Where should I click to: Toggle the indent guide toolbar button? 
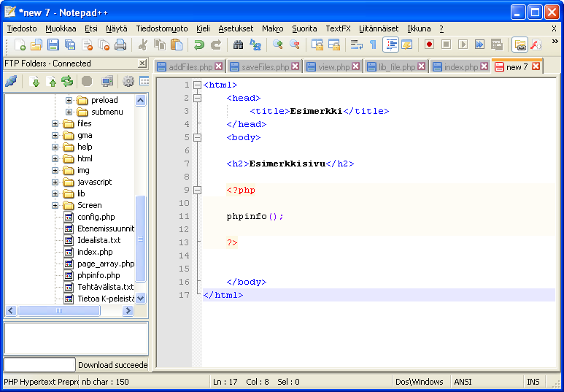[390, 45]
